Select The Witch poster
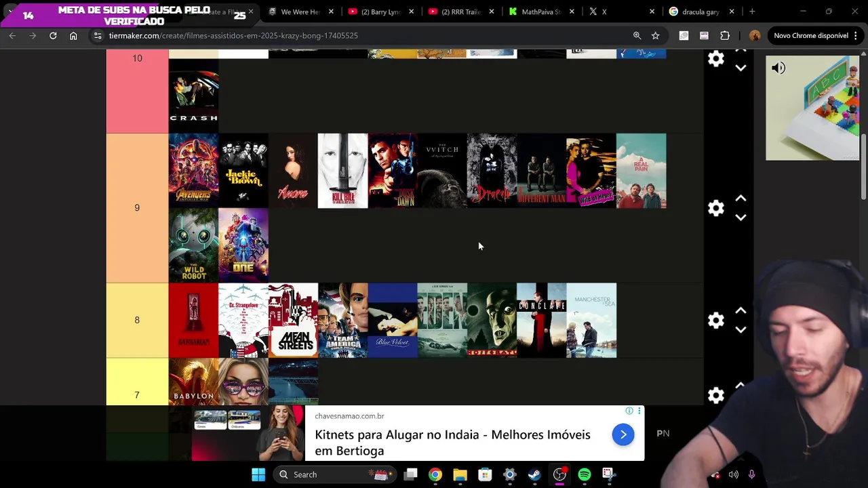Screen dimensions: 868x488 pos(442,171)
